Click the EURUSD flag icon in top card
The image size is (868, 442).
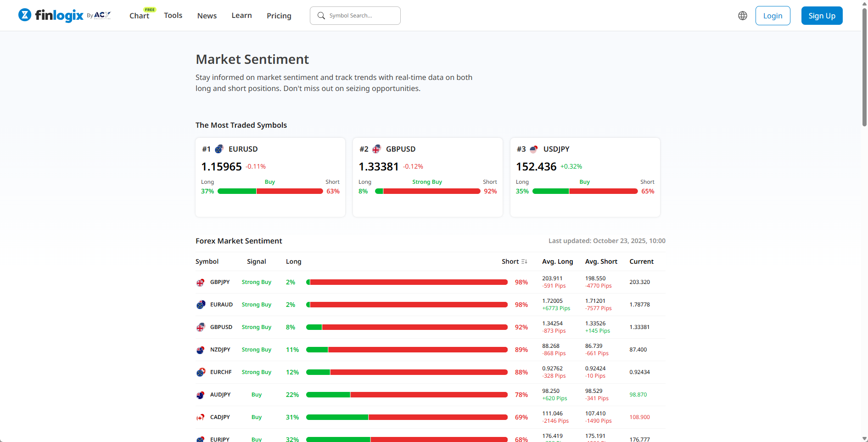tap(219, 149)
